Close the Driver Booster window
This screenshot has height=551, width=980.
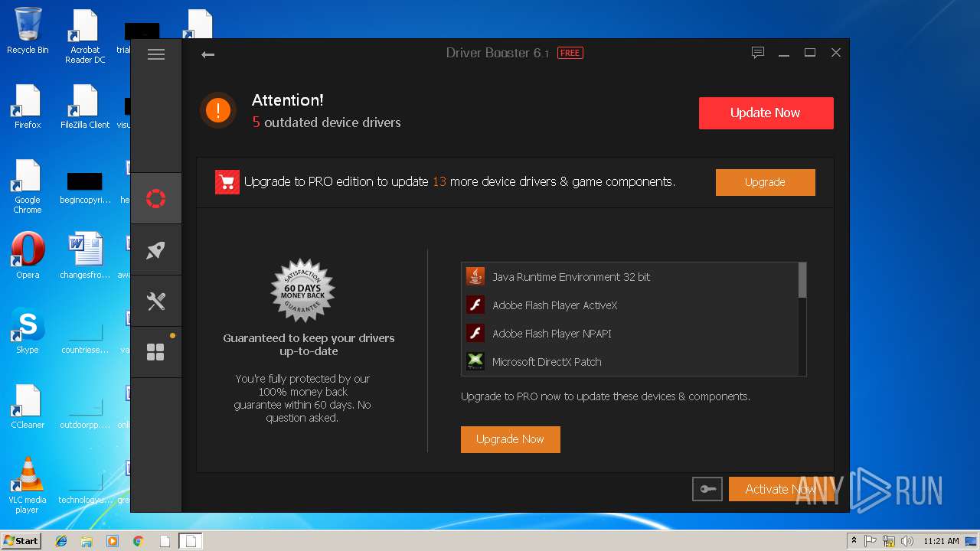(836, 53)
